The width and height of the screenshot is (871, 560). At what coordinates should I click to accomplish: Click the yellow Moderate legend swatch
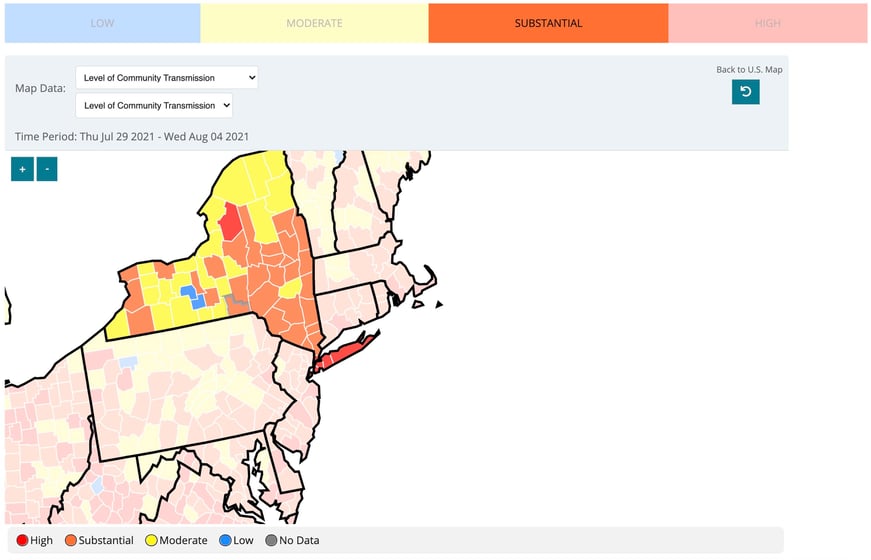[151, 540]
